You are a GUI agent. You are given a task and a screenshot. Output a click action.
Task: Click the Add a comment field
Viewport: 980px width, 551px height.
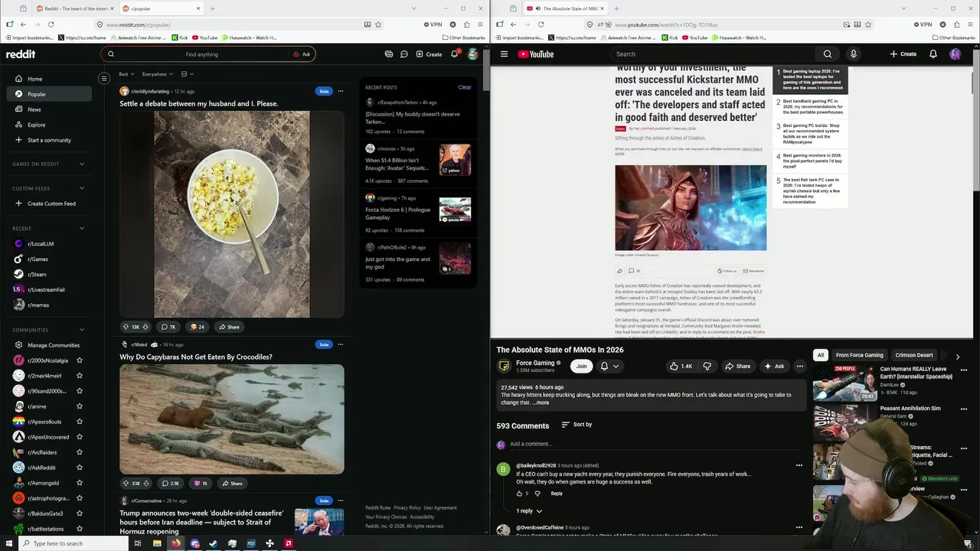point(655,444)
